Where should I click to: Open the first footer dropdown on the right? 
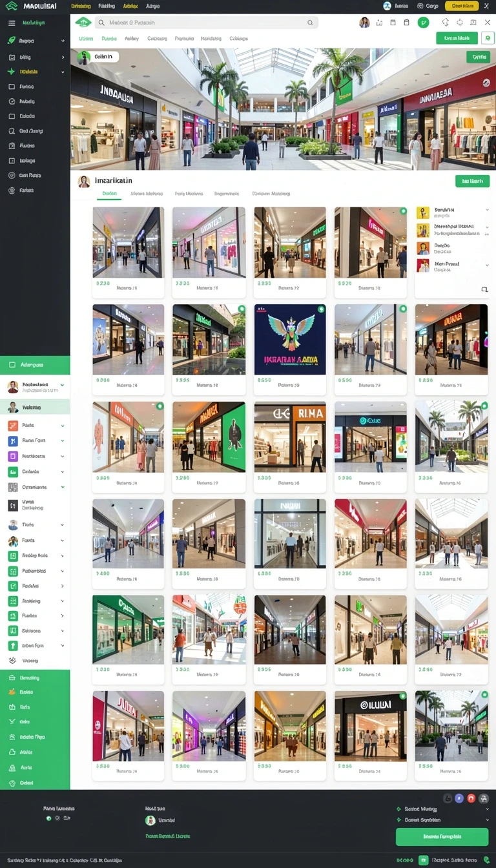point(442,809)
